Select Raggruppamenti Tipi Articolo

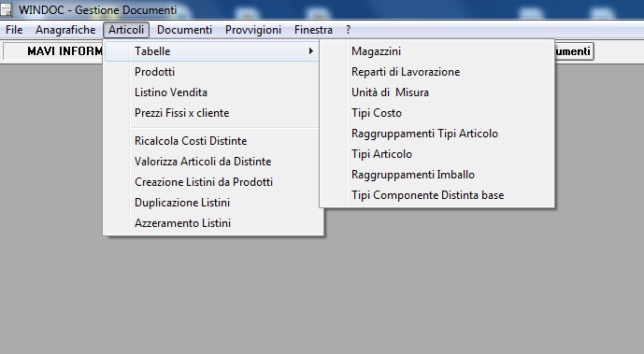437,134
